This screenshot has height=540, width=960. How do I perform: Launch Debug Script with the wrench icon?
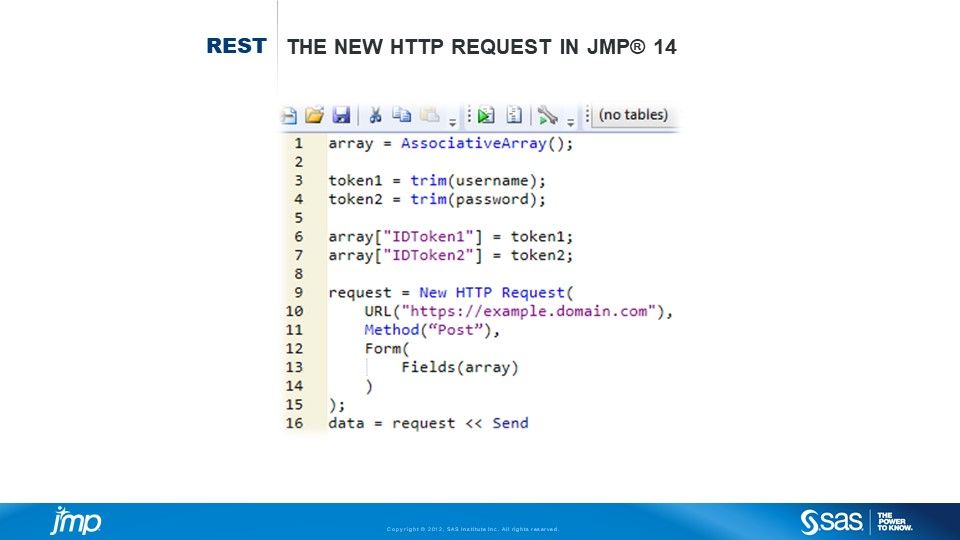pos(547,116)
